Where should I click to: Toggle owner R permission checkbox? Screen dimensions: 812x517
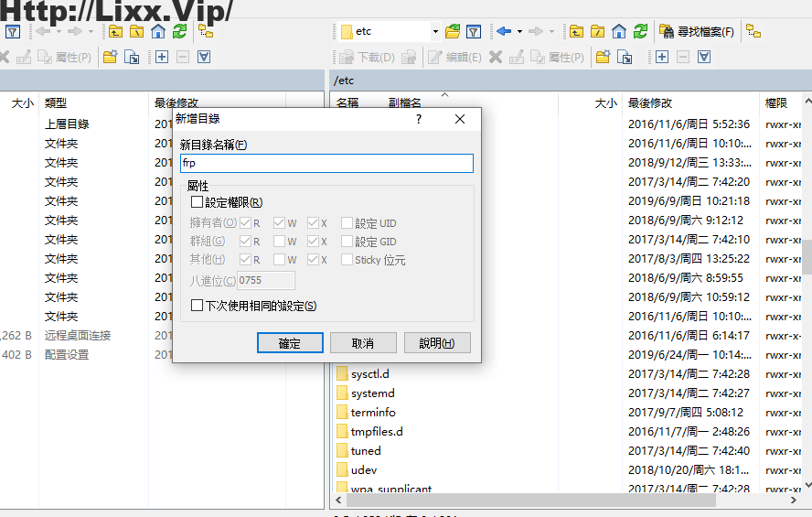pos(245,222)
